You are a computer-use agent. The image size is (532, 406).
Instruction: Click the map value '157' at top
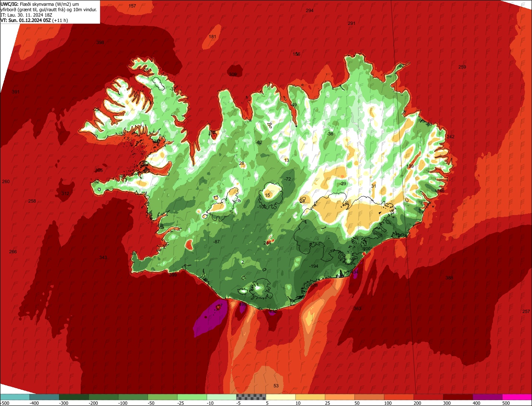(132, 6)
